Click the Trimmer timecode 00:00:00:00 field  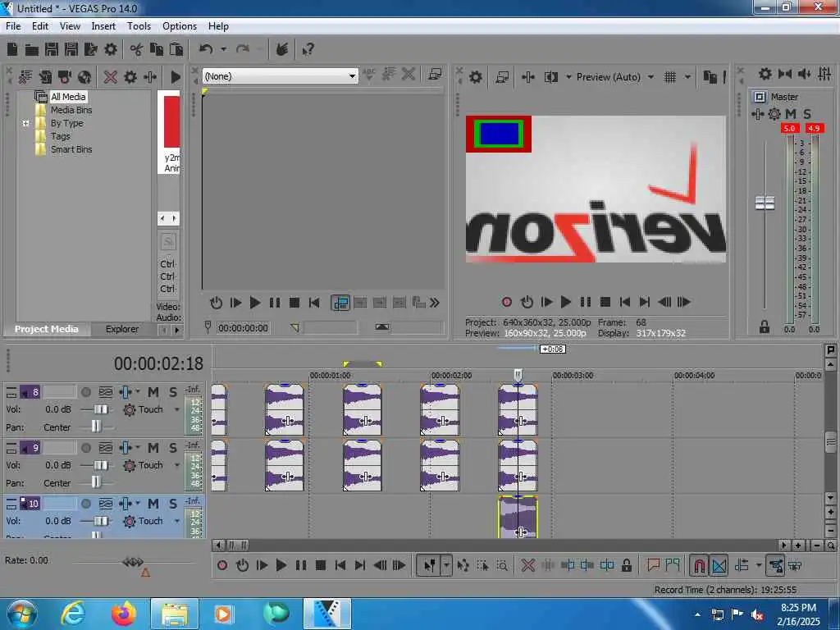tap(243, 328)
